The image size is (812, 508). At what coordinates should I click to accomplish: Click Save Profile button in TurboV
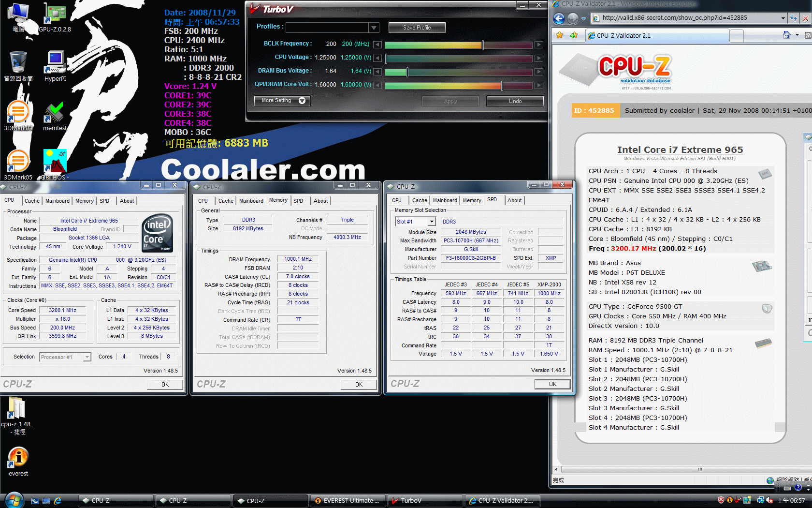pyautogui.click(x=417, y=28)
